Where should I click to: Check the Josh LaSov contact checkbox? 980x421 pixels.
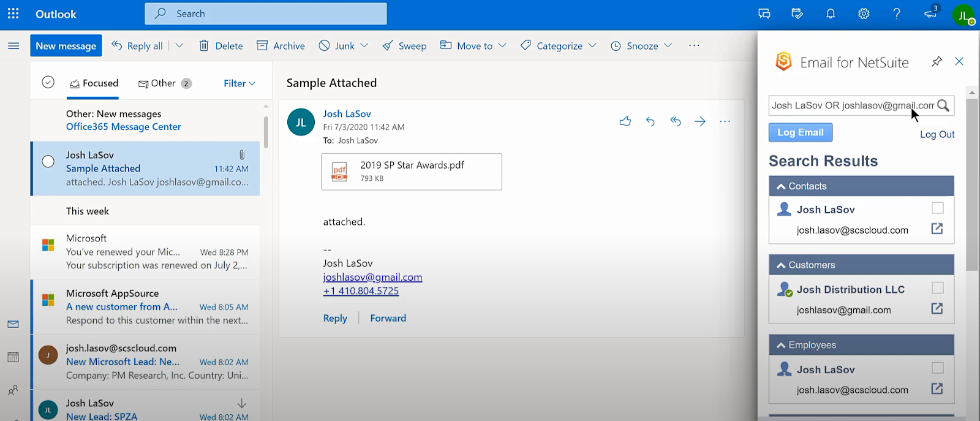[x=937, y=208]
